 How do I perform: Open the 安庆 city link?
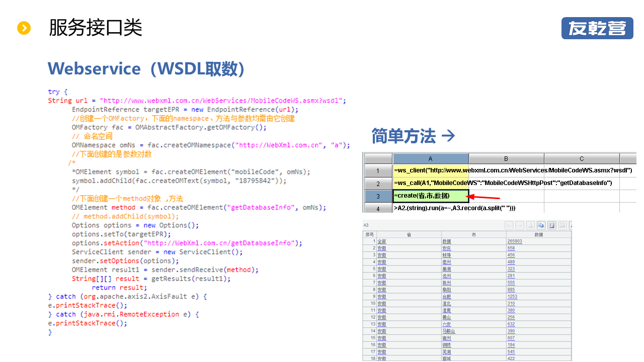(447, 248)
